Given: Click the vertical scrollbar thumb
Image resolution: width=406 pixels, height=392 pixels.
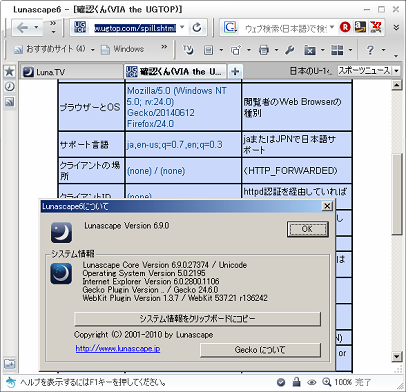Looking at the screenshot, I should [396, 194].
